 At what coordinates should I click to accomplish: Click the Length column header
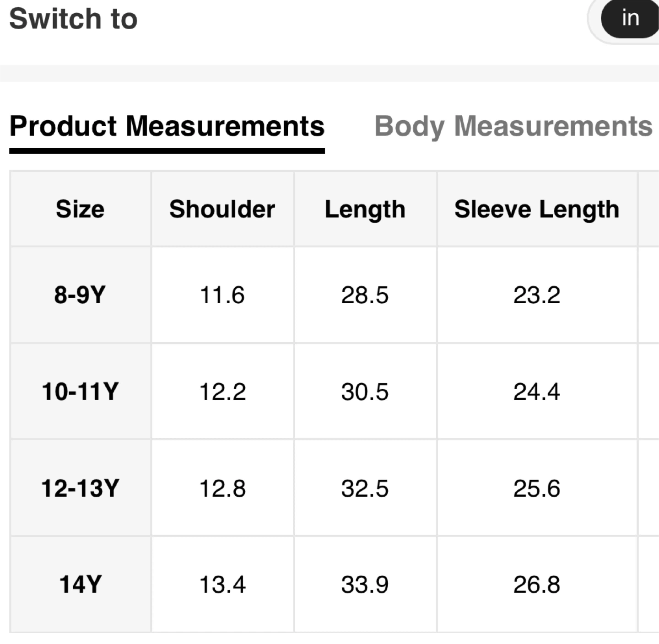[365, 209]
